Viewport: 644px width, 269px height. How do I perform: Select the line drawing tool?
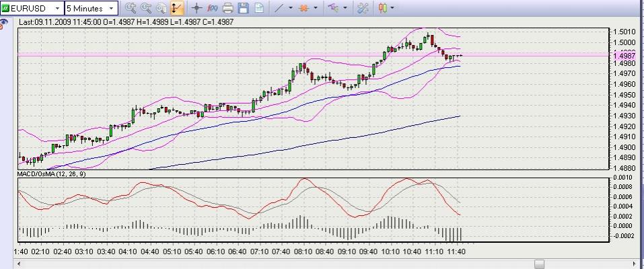[280, 8]
